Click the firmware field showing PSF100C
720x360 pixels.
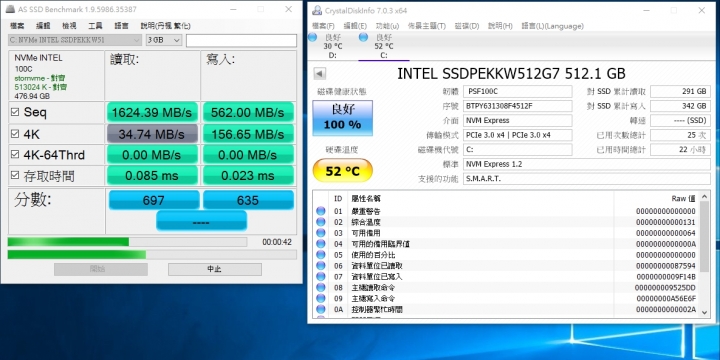[x=518, y=91]
